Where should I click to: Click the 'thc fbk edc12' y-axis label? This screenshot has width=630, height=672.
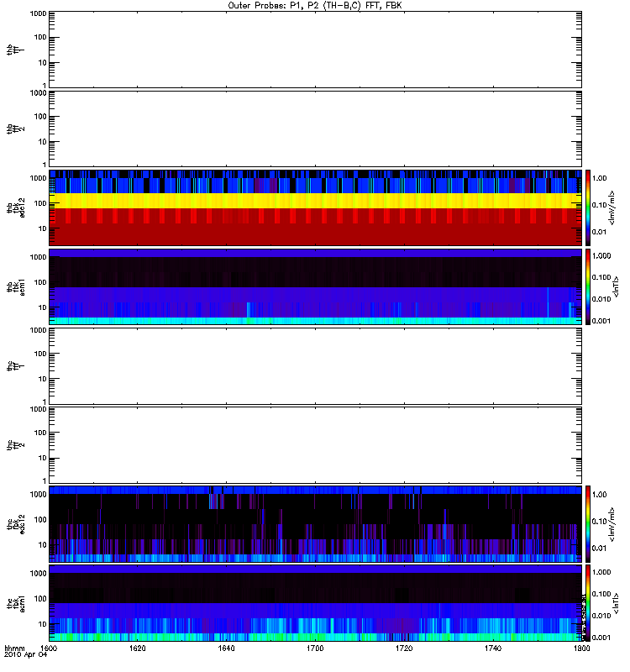coord(16,524)
